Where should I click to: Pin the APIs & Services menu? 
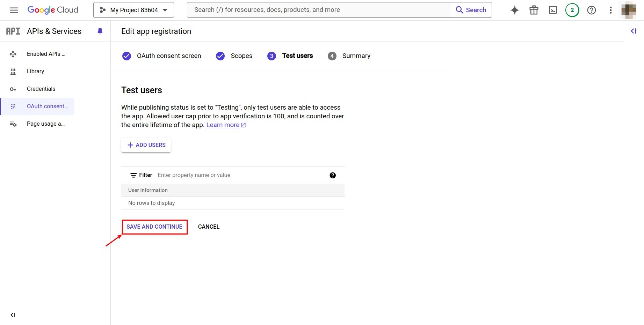point(100,31)
